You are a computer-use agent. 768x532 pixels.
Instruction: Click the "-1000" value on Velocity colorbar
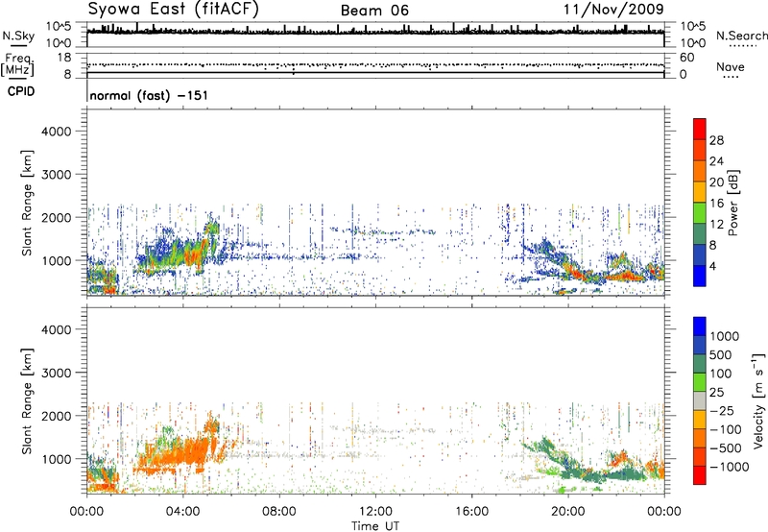pyautogui.click(x=729, y=467)
